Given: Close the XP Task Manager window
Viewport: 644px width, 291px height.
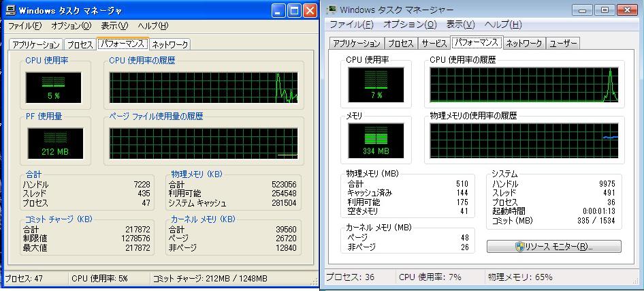Looking at the screenshot, I should click(310, 11).
